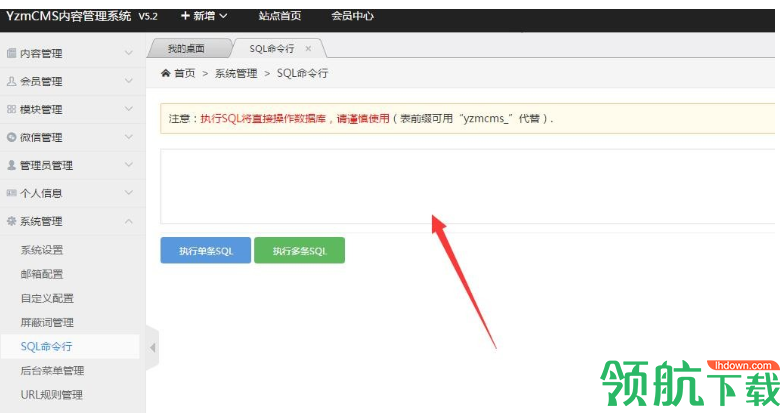Screen dimensions: 780x413
Task: Click the 个人信息 card icon
Action: [11, 193]
